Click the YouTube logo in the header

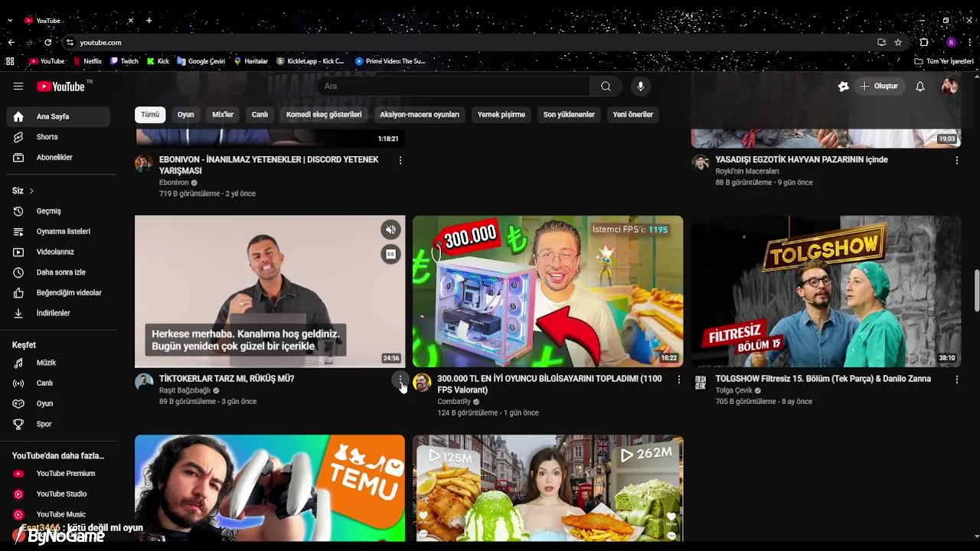[60, 86]
